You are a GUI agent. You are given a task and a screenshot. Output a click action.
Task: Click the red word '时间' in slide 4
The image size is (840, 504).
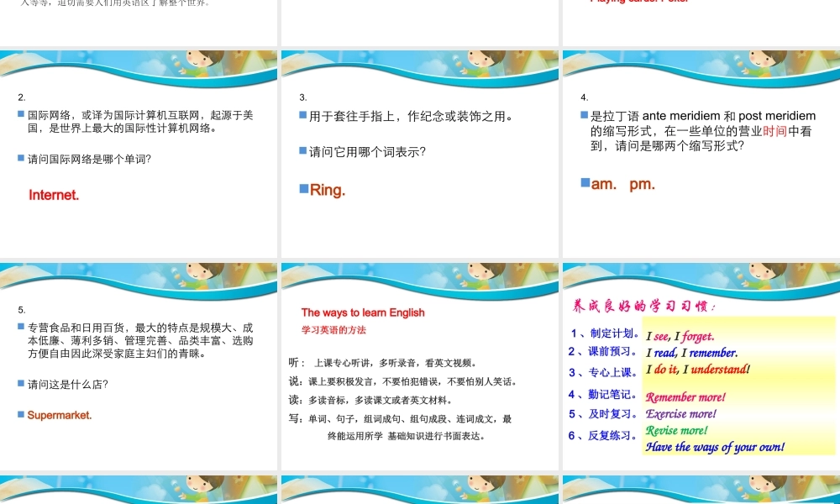pos(775,131)
